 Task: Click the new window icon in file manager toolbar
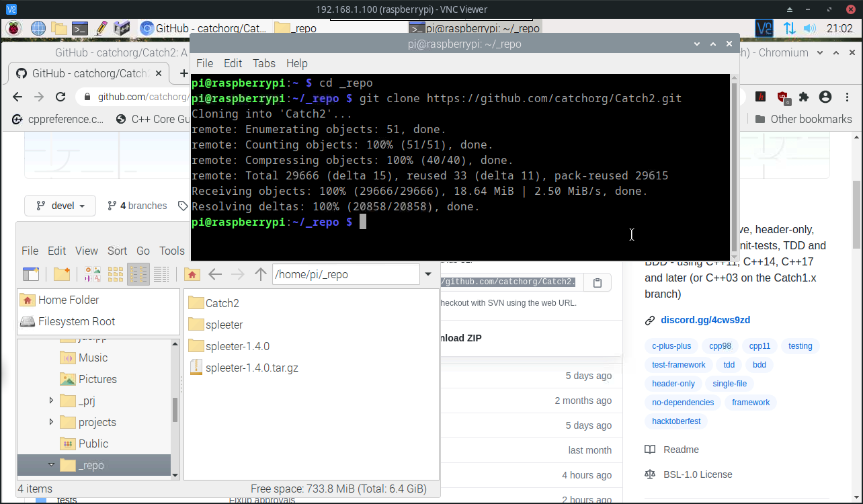coord(31,274)
